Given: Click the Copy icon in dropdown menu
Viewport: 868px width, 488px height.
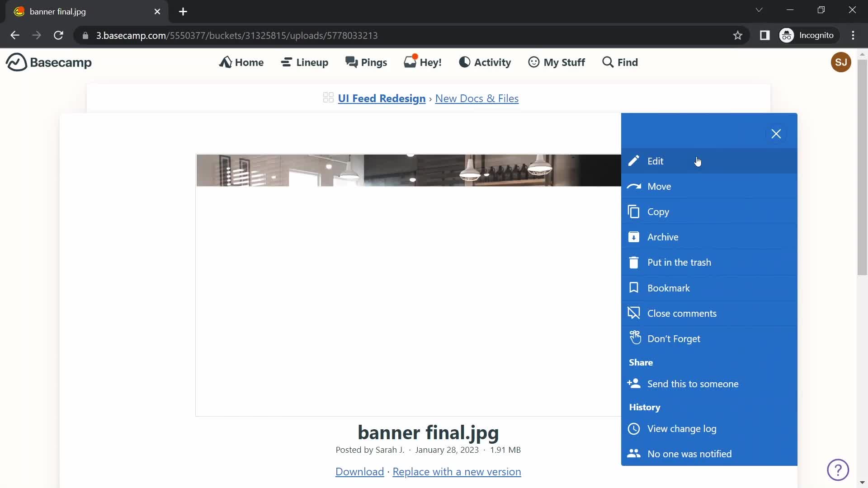Looking at the screenshot, I should 634,211.
